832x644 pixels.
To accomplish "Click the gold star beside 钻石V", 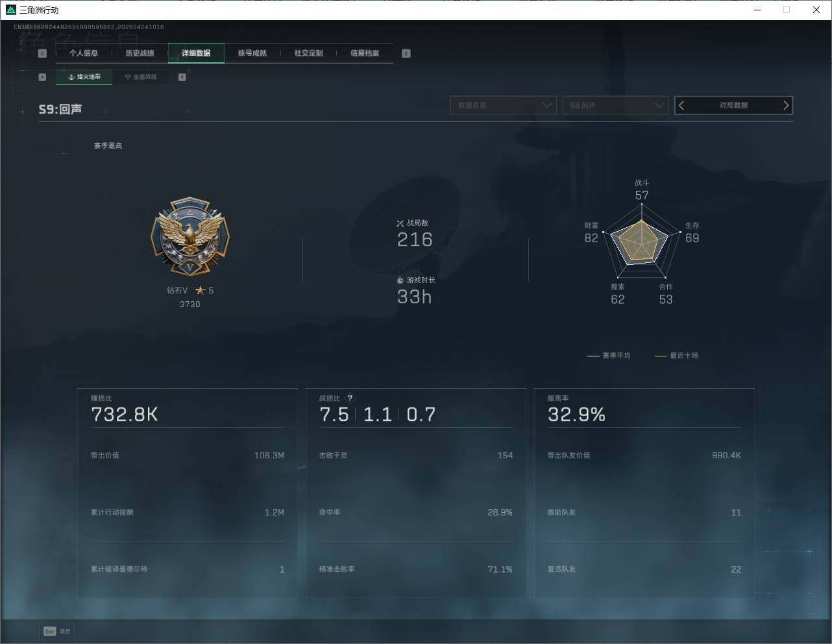I will click(200, 290).
